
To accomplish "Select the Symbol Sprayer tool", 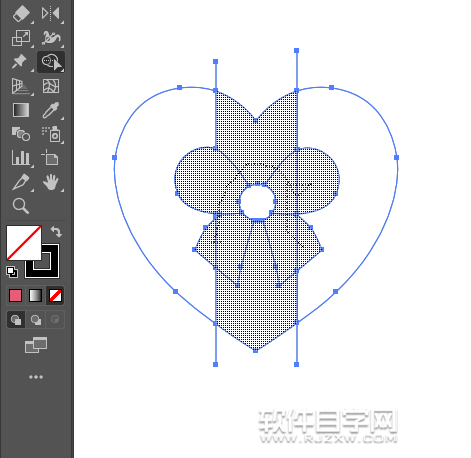I will (51, 134).
